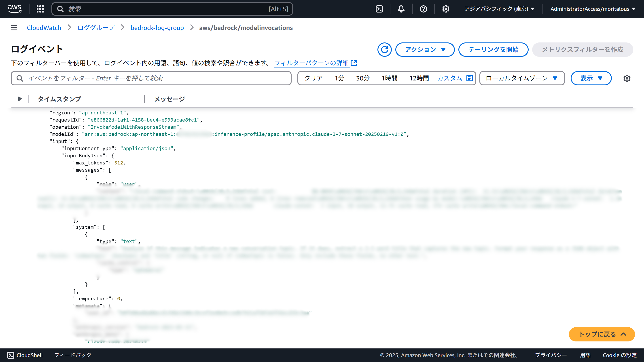Click the "system": [ line
This screenshot has height=362, width=644.
click(x=89, y=227)
